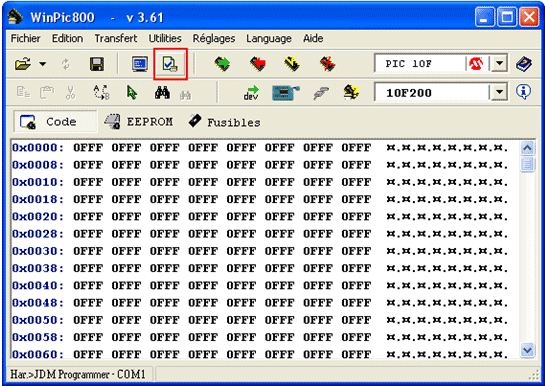Open the Réglages menu
545x386 pixels.
[x=214, y=38]
